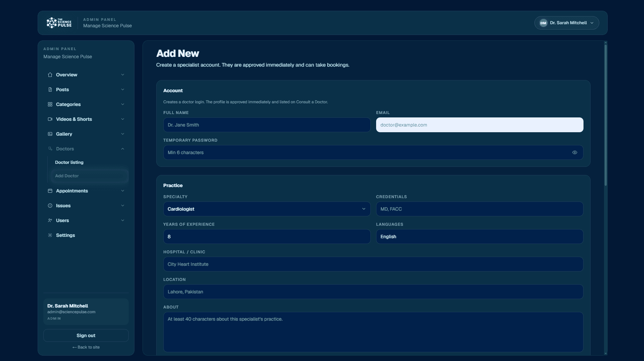644x361 pixels.
Task: Click the Overview home icon
Action: [x=50, y=75]
